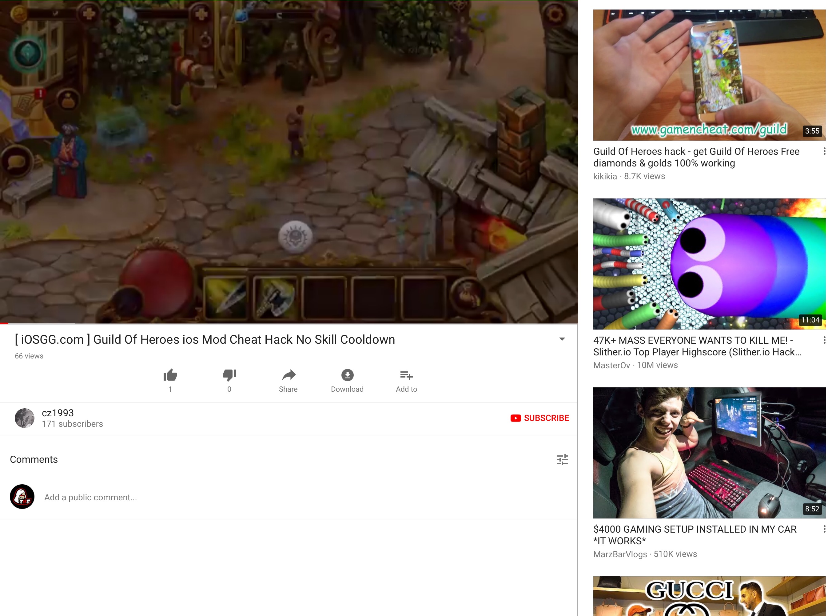The height and width of the screenshot is (616, 840).
Task: Click the cz1993 channel avatar
Action: 25,418
